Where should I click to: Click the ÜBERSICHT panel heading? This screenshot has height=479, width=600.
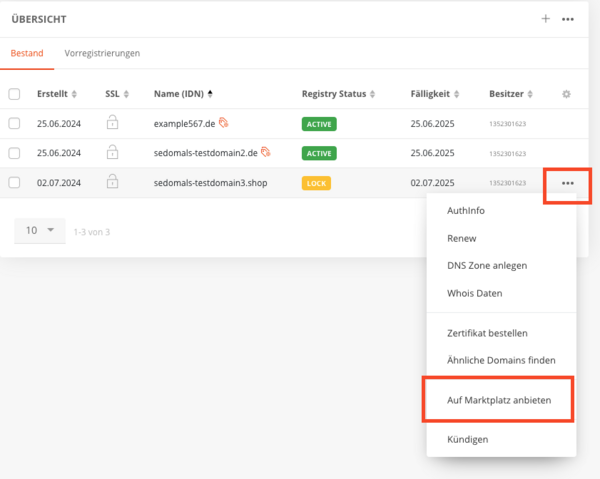(39, 19)
